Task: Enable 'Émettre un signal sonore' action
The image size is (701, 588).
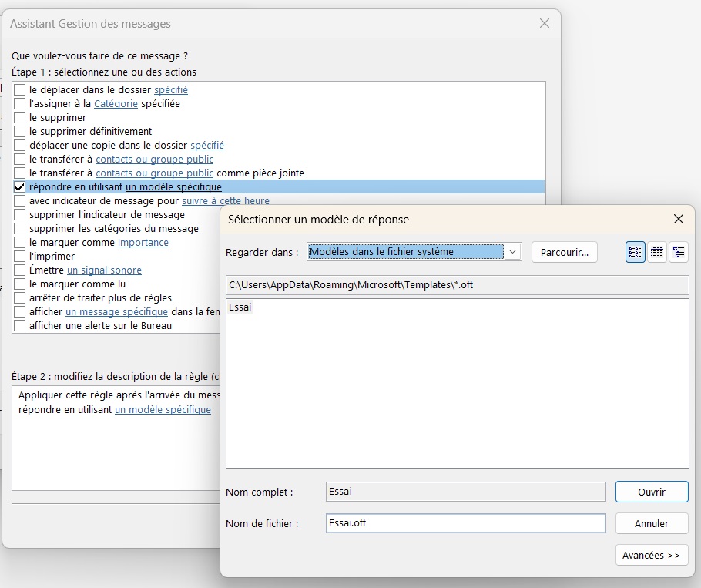Action: pyautogui.click(x=19, y=270)
